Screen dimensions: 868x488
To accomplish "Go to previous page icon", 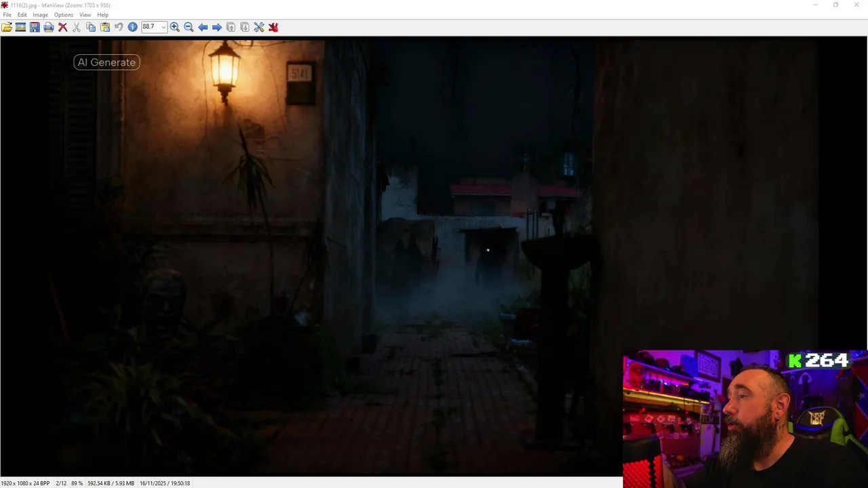I will pyautogui.click(x=231, y=27).
